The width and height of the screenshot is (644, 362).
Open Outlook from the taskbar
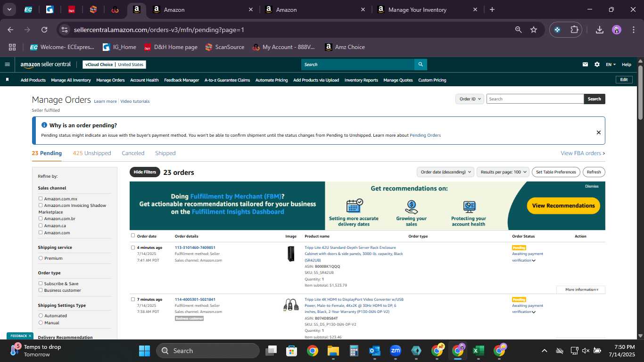375,351
